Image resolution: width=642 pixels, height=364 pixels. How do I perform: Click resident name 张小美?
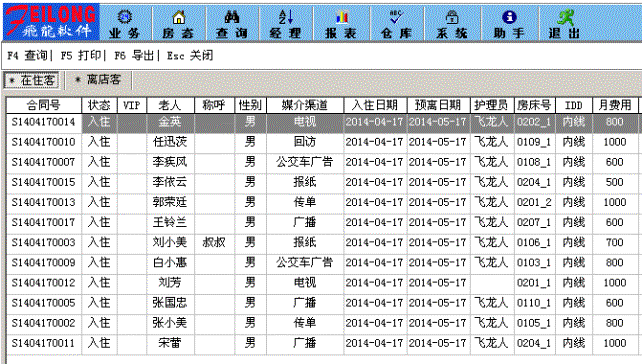[170, 323]
